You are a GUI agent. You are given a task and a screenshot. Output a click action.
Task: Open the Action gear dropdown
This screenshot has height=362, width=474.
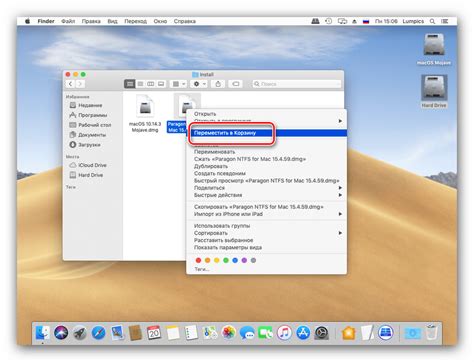point(199,84)
